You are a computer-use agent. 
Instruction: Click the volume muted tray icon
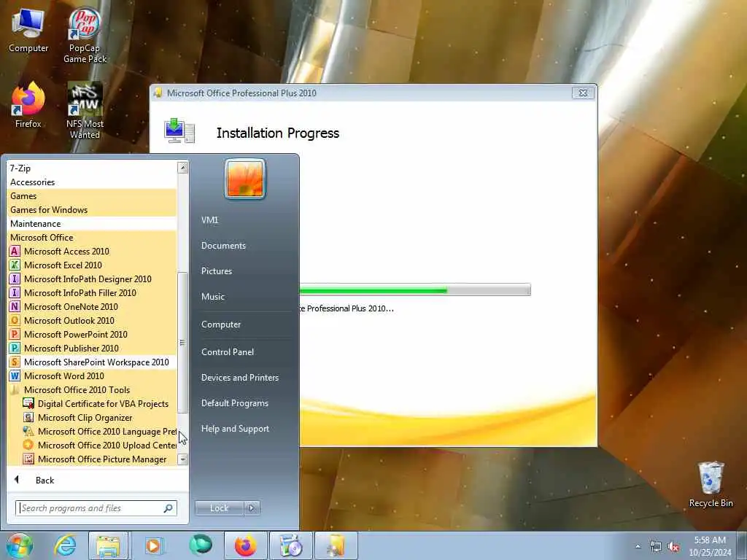click(673, 547)
